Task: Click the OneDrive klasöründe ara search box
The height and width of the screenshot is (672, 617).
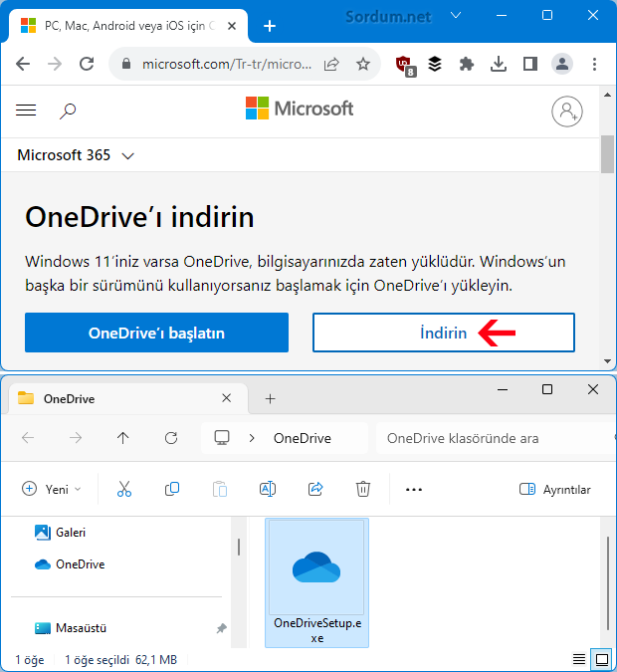Action: [x=496, y=438]
